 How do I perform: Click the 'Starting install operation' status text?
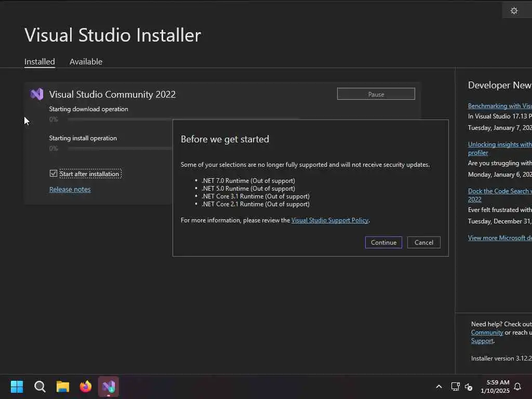(x=83, y=138)
